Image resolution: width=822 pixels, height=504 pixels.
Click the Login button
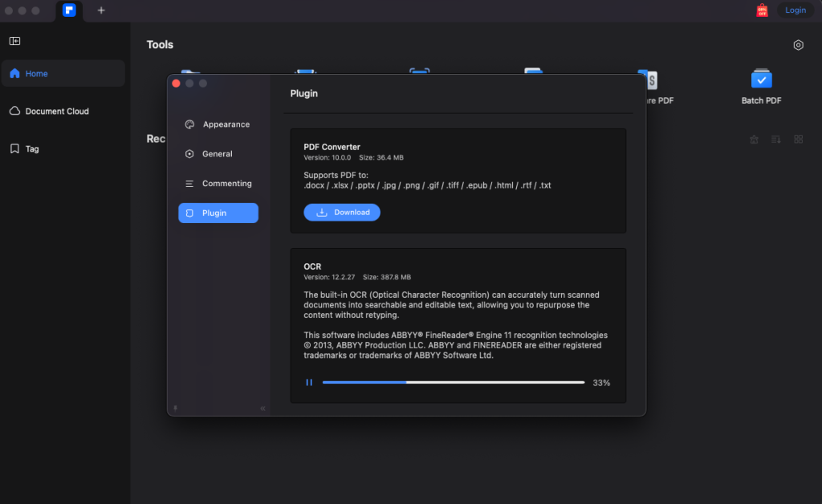pos(795,10)
